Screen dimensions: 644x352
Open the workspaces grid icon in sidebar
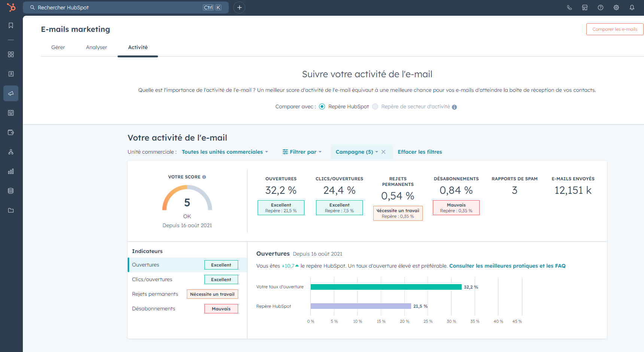tap(11, 54)
